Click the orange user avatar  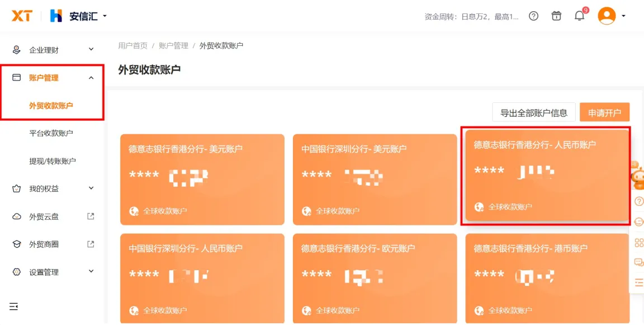point(607,16)
